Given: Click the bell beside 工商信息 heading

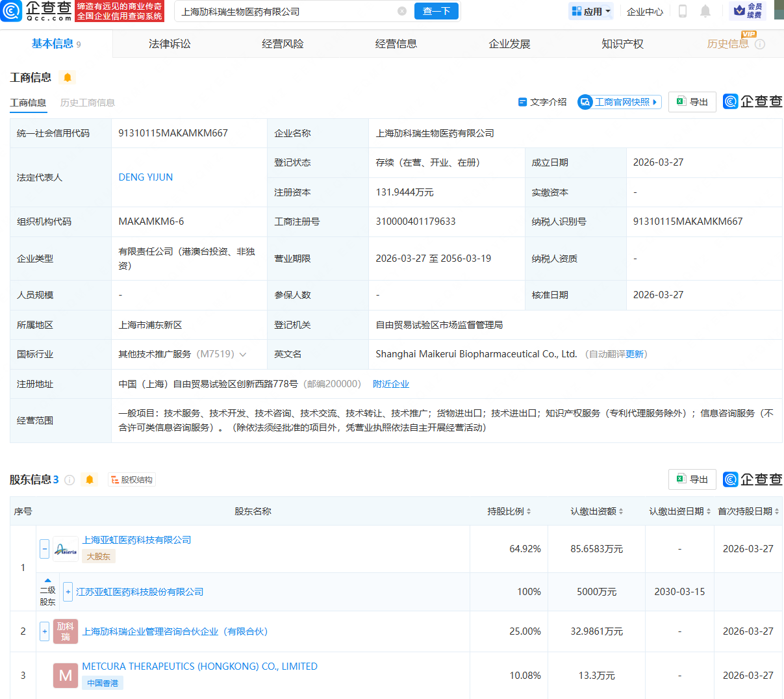Looking at the screenshot, I should coord(68,77).
